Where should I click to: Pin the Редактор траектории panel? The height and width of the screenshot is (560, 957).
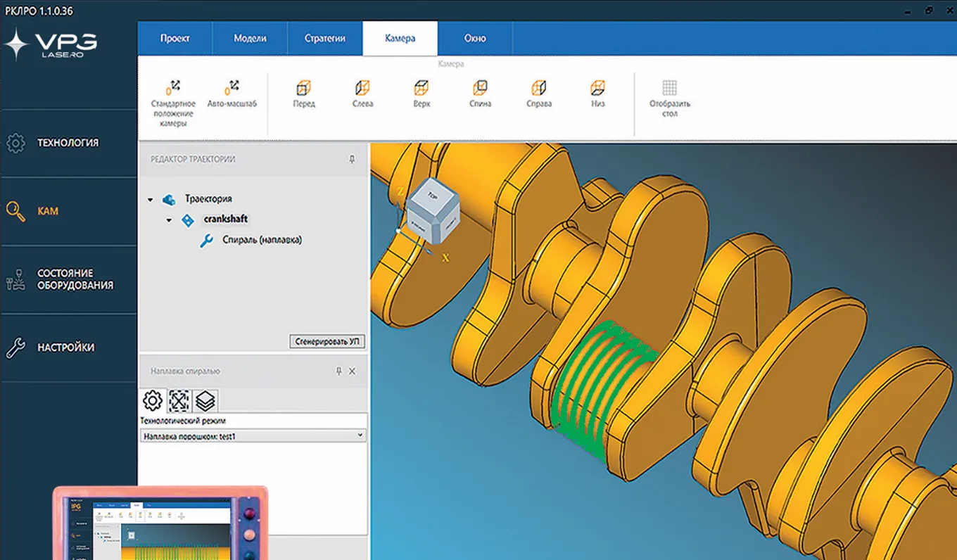coord(352,160)
